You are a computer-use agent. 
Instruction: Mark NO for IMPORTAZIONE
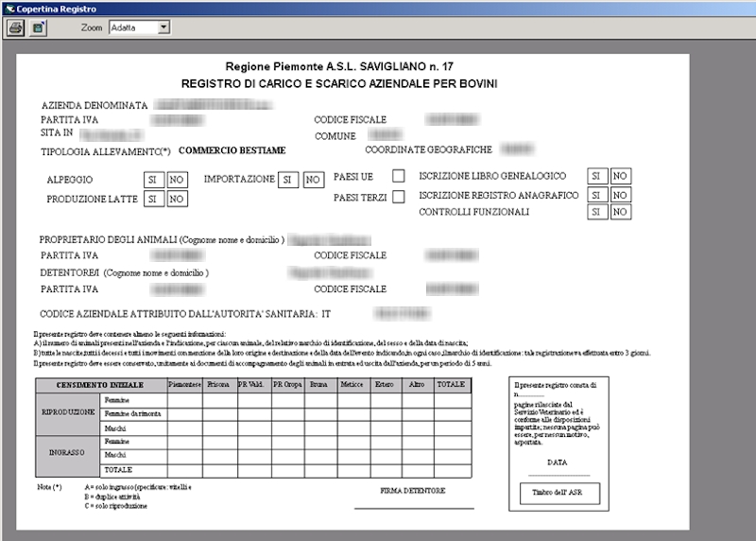point(314,180)
